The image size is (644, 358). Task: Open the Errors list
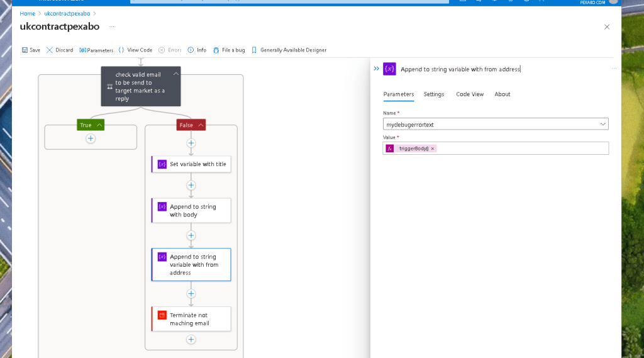coord(170,50)
